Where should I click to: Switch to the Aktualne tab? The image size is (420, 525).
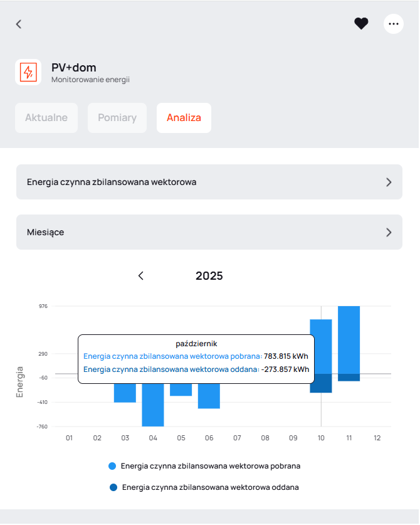[46, 118]
